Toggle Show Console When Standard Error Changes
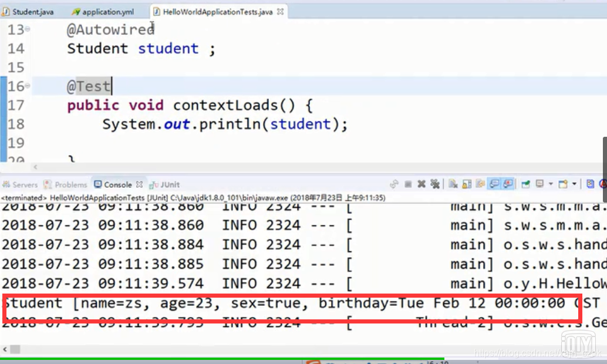The width and height of the screenshot is (607, 364). click(506, 183)
